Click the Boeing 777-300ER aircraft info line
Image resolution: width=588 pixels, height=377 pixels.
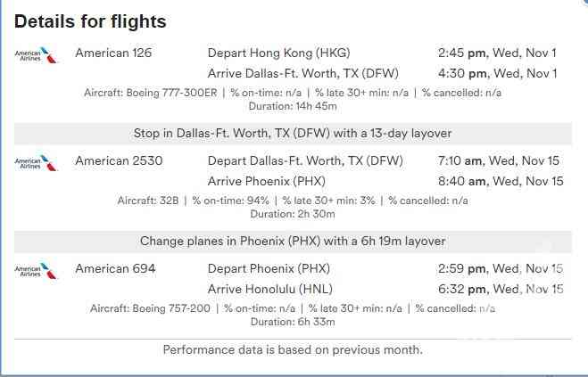coord(293,93)
